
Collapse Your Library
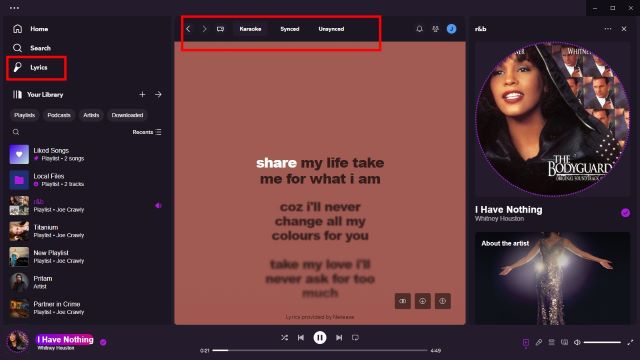[x=38, y=95]
